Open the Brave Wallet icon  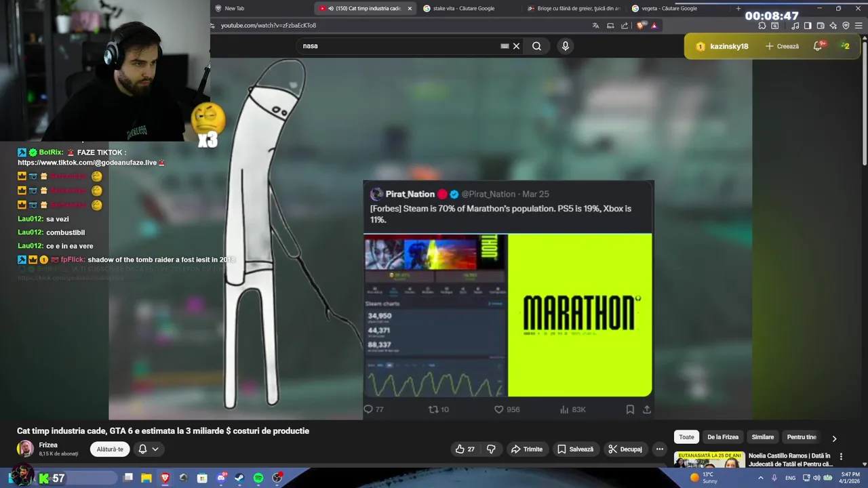point(821,26)
